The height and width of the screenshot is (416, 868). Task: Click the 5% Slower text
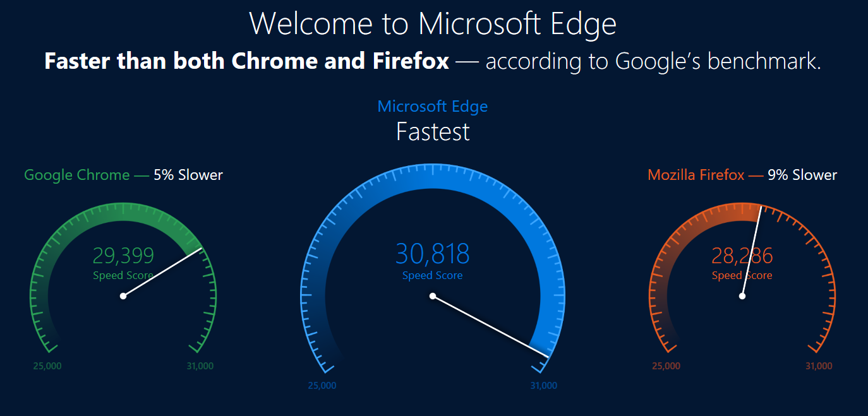[x=188, y=175]
